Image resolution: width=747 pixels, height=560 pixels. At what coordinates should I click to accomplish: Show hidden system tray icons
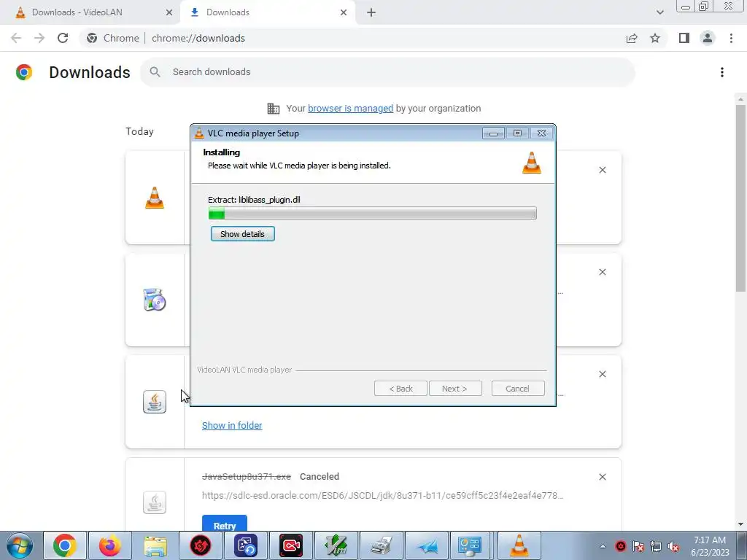[x=603, y=546]
